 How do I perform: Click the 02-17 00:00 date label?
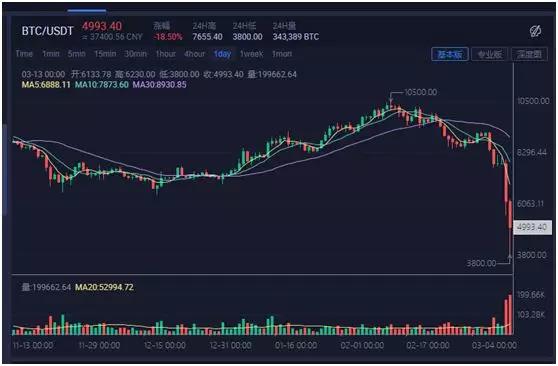[x=428, y=345]
